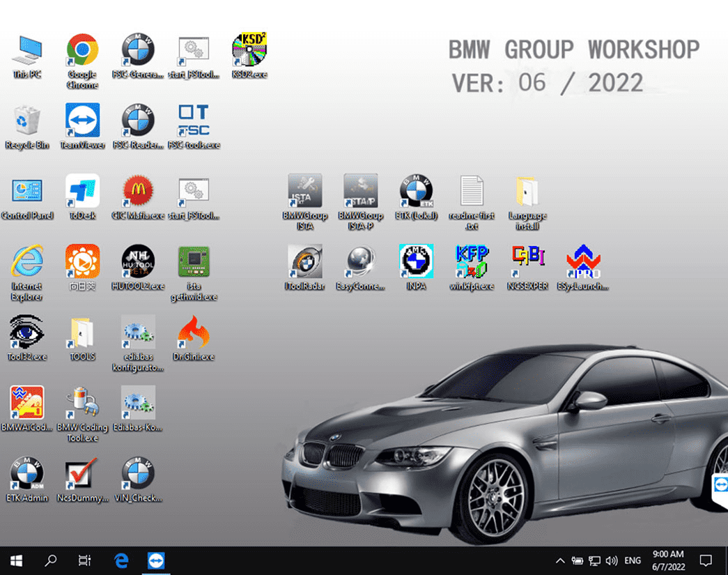This screenshot has width=728, height=575.
Task: Select the HUTOOL2.exe icon
Action: (x=138, y=268)
